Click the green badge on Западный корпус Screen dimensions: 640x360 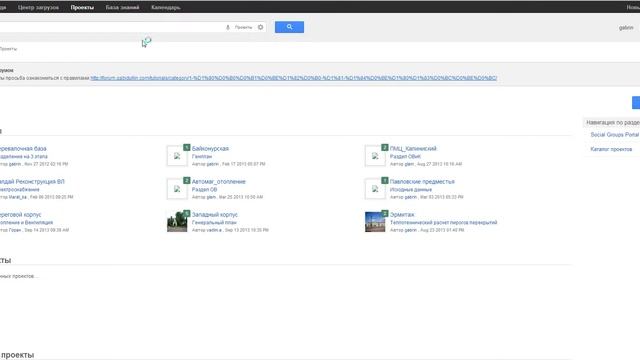187,213
